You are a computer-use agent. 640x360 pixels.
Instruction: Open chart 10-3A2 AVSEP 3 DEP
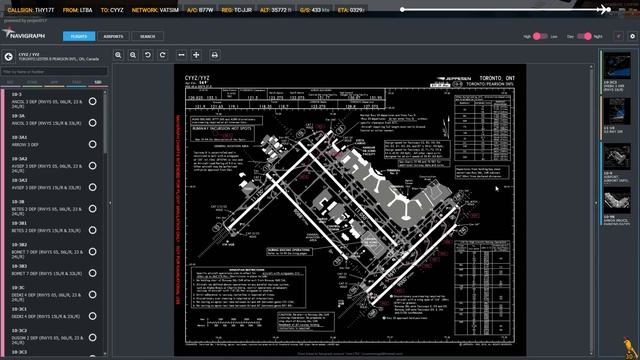point(46,164)
